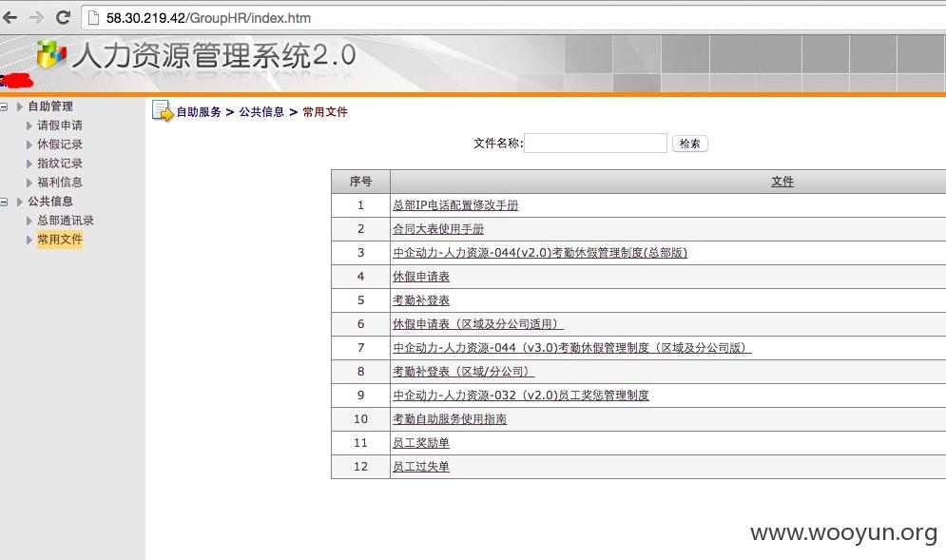Click row number 1 cell
This screenshot has height=560, width=946.
coord(360,205)
